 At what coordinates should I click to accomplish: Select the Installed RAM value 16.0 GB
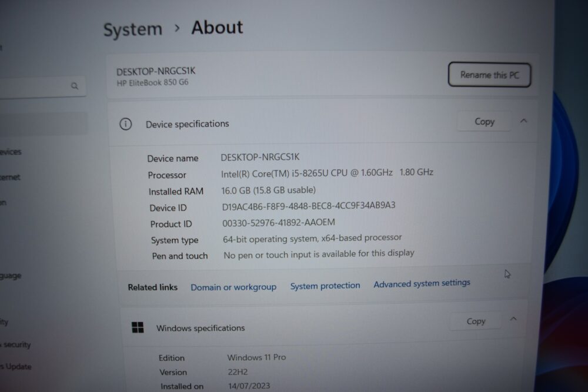tap(268, 190)
